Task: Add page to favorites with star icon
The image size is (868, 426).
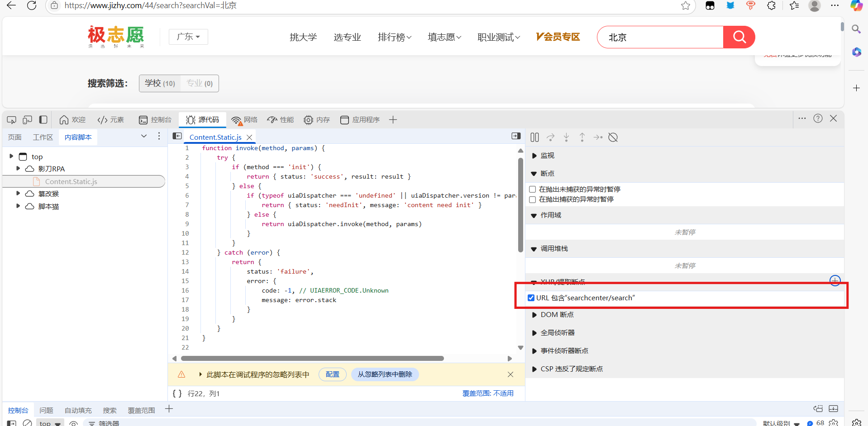Action: (x=686, y=5)
